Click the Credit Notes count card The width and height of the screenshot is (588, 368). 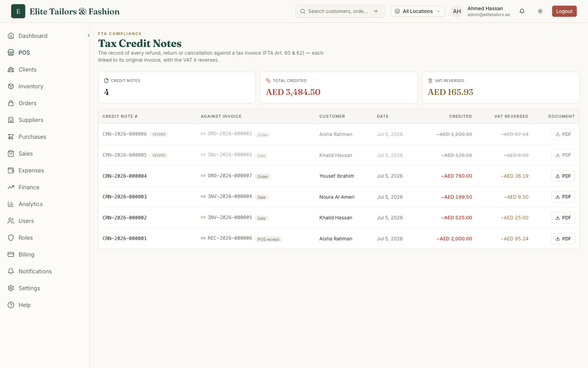click(x=177, y=88)
